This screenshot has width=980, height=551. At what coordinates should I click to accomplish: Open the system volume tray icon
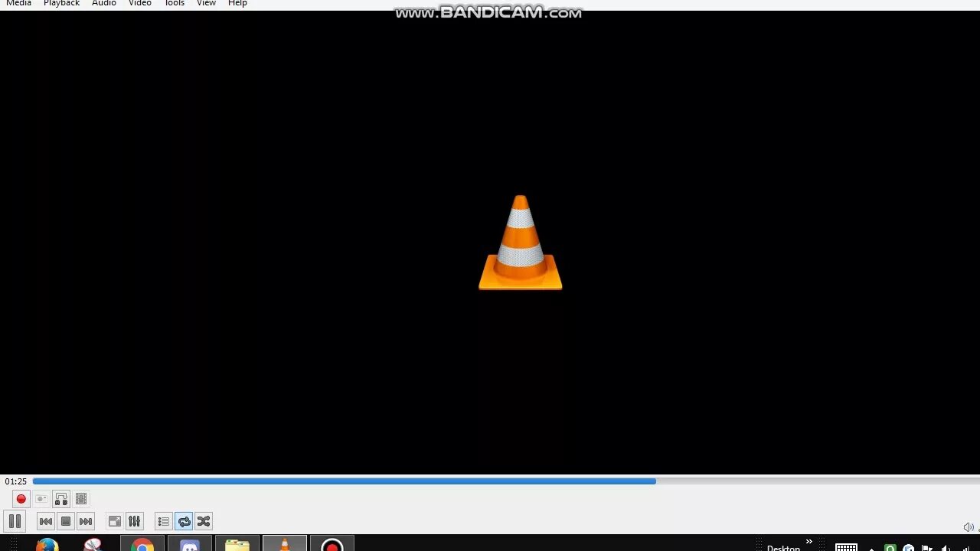point(946,548)
